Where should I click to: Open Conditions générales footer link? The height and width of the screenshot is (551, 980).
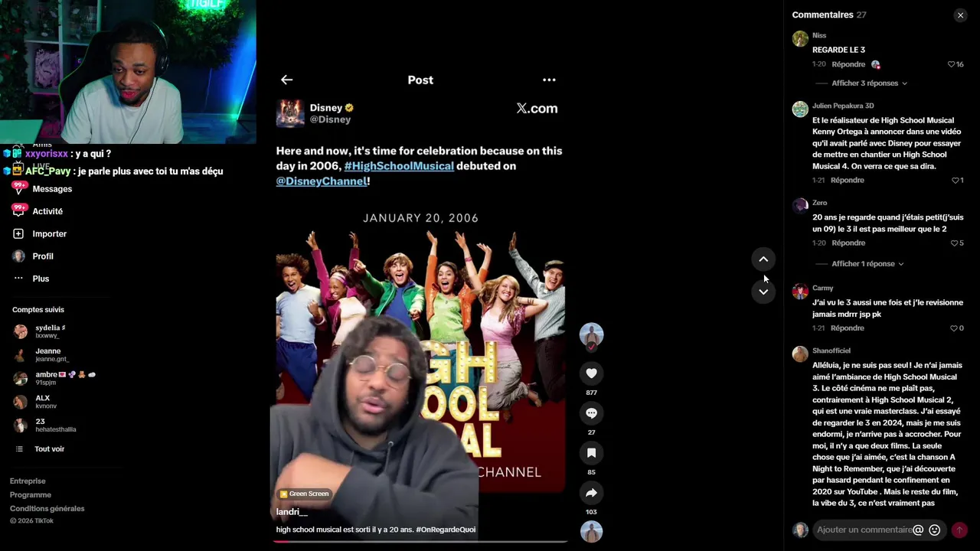tap(47, 509)
